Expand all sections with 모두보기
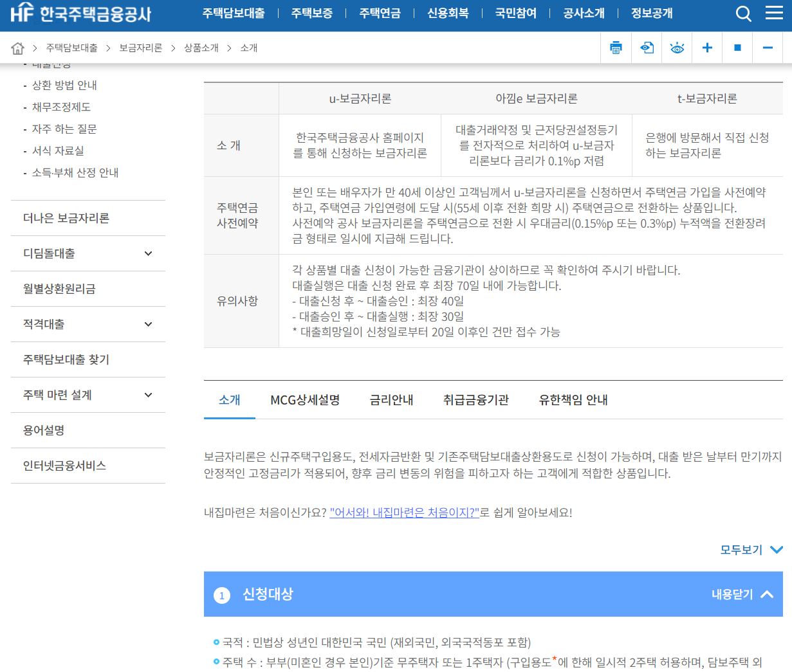792x672 pixels. click(751, 550)
